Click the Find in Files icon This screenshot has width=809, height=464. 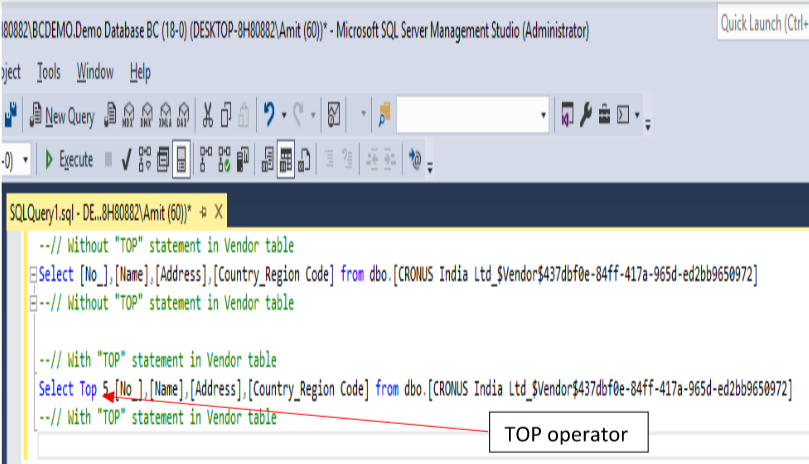coord(384,115)
